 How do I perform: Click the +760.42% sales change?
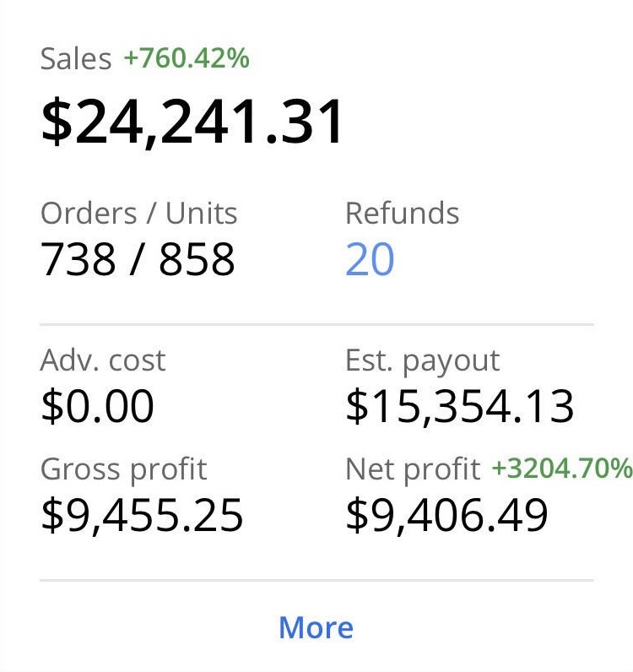click(x=187, y=58)
